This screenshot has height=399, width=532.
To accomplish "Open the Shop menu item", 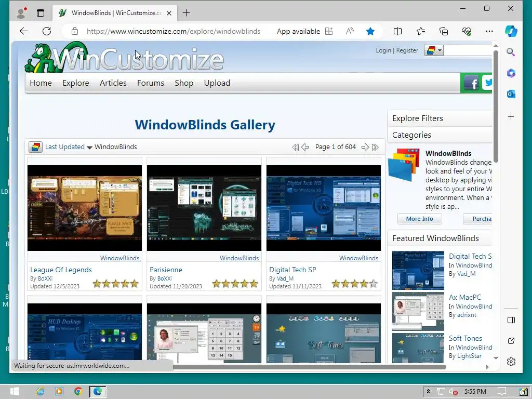I will [x=184, y=83].
